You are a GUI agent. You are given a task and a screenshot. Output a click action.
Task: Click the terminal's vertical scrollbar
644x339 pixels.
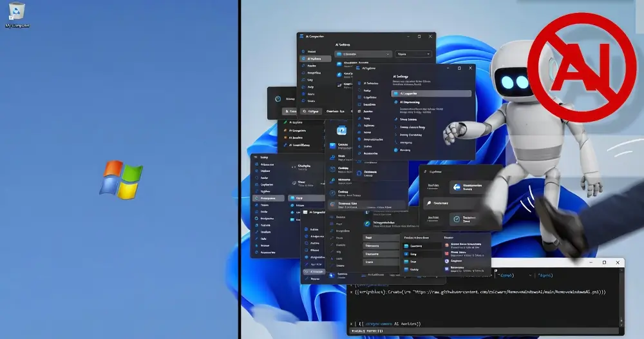point(621,298)
